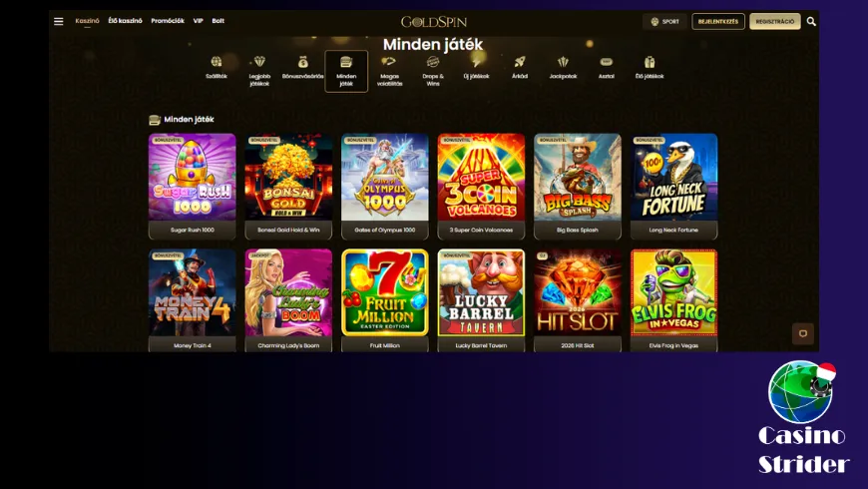The image size is (868, 489).
Task: Open the Sport section button
Action: tap(664, 21)
